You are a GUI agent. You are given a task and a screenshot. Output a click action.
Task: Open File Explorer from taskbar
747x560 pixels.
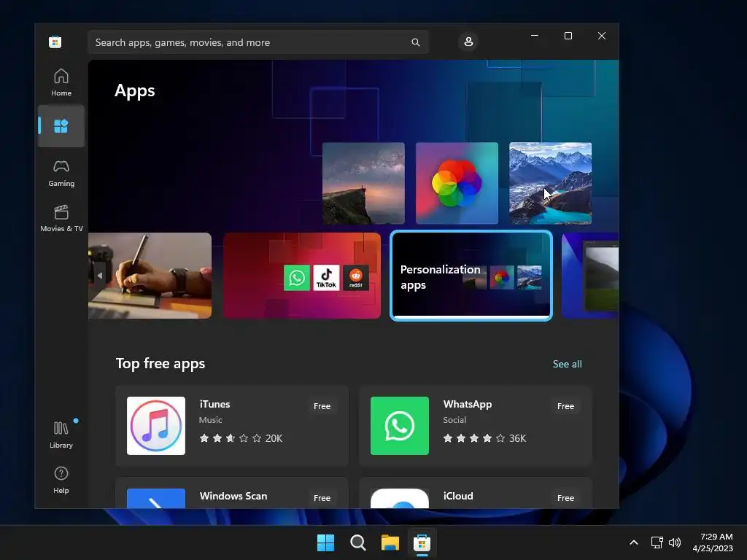tap(390, 542)
